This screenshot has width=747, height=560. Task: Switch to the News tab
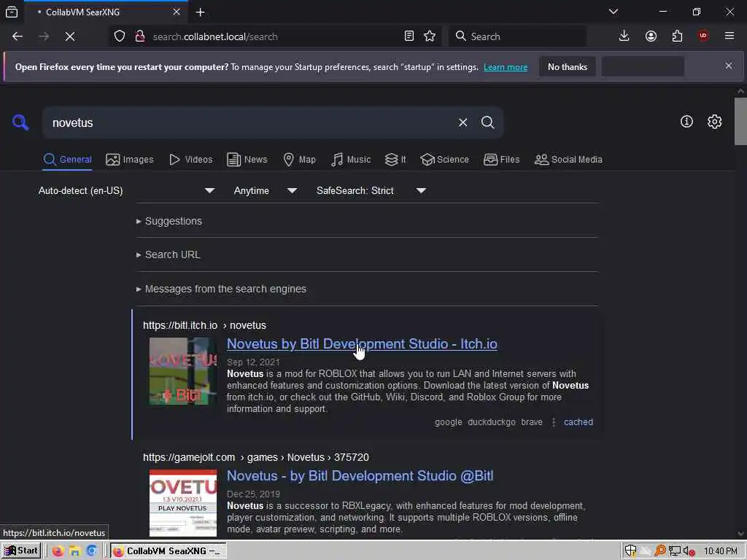(x=247, y=160)
